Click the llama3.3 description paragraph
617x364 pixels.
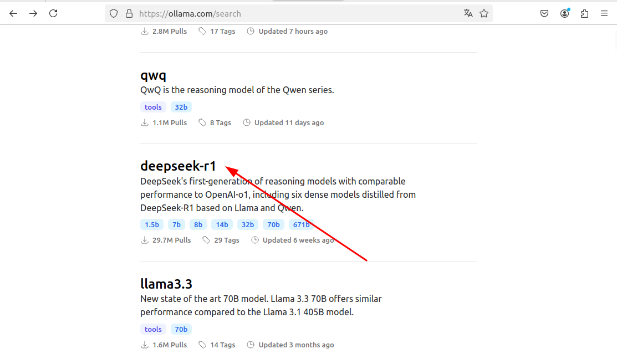click(261, 305)
